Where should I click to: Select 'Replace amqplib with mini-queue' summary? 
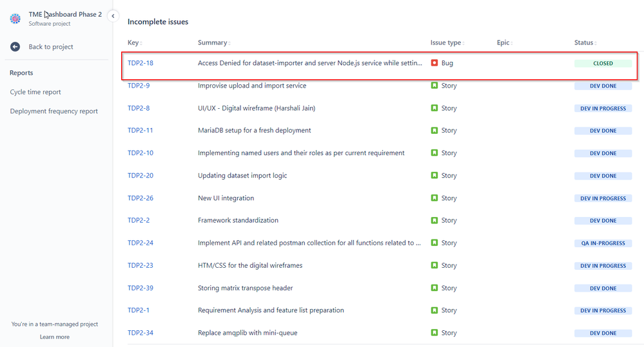click(x=248, y=333)
